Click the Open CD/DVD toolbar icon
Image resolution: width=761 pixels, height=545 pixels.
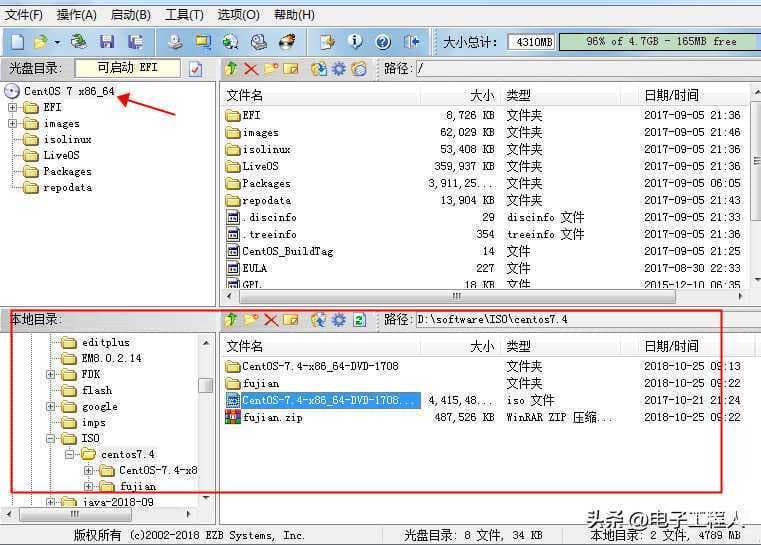click(78, 42)
